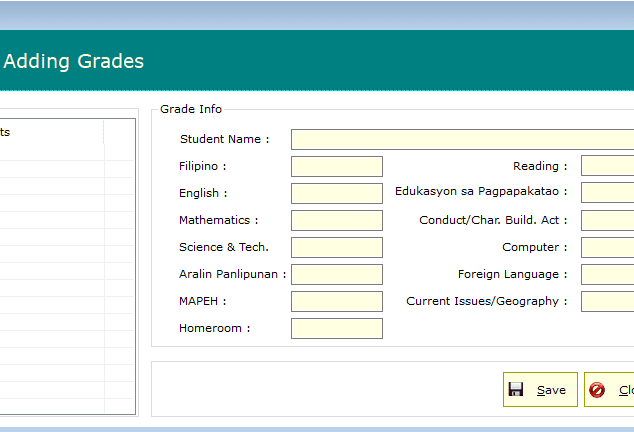The height and width of the screenshot is (432, 634).
Task: Select the Science & Tech. grade box
Action: pyautogui.click(x=336, y=247)
